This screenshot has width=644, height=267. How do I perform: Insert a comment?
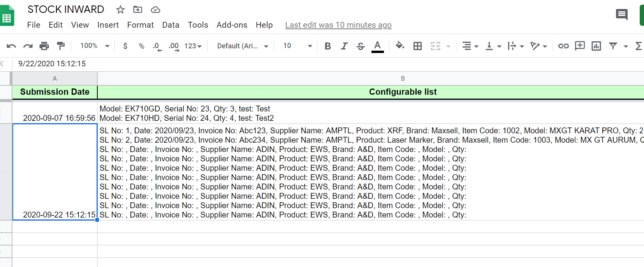pyautogui.click(x=580, y=46)
